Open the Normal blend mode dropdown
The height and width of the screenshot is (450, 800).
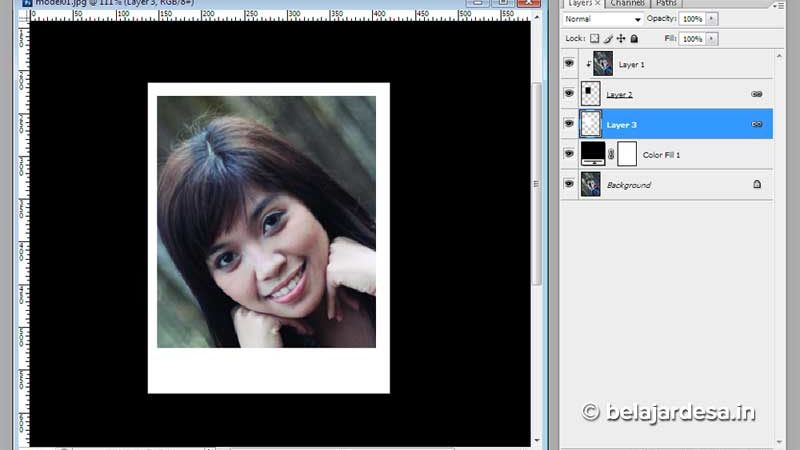(602, 19)
